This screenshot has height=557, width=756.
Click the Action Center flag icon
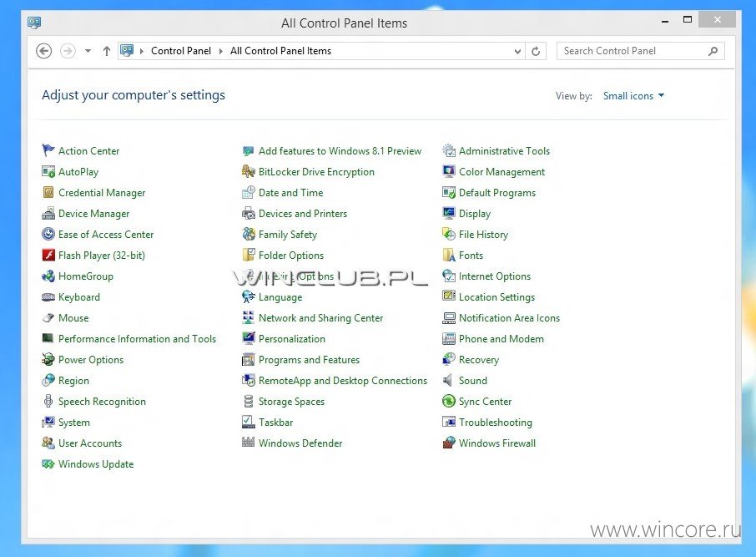click(48, 150)
